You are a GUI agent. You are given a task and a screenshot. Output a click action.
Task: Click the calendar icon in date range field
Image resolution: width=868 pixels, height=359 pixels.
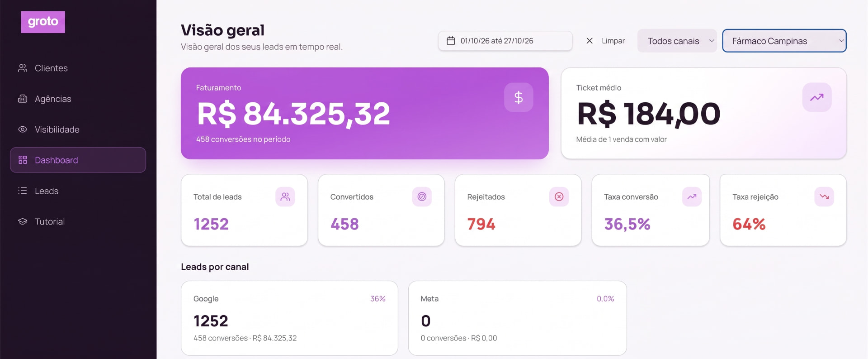(451, 41)
